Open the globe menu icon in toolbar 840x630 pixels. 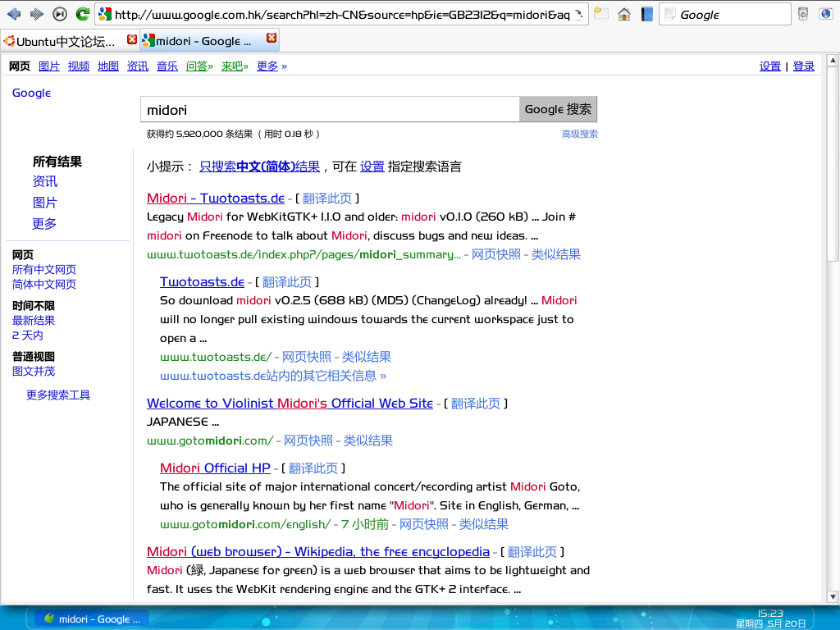coord(825,14)
